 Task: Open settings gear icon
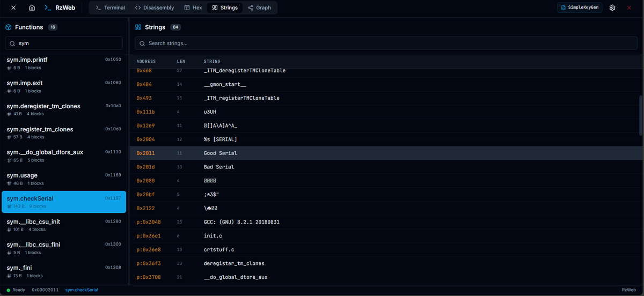tap(612, 8)
